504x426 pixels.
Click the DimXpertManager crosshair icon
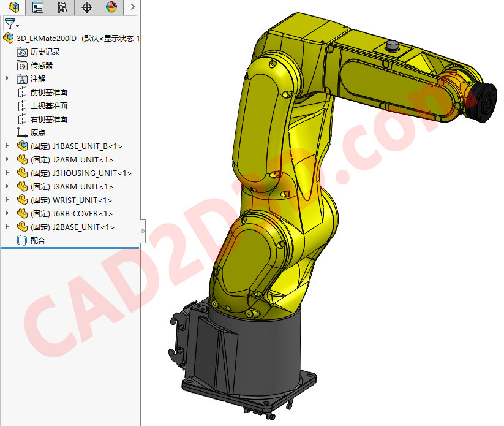[86, 7]
